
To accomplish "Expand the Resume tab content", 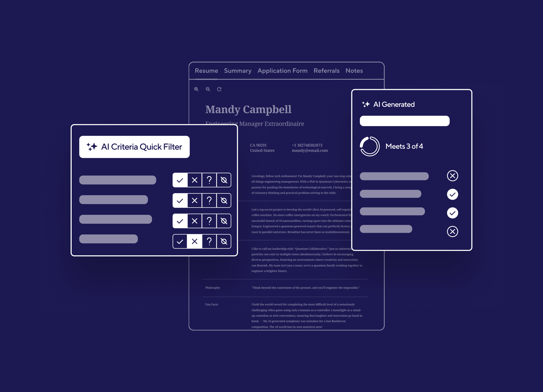I will pyautogui.click(x=206, y=71).
